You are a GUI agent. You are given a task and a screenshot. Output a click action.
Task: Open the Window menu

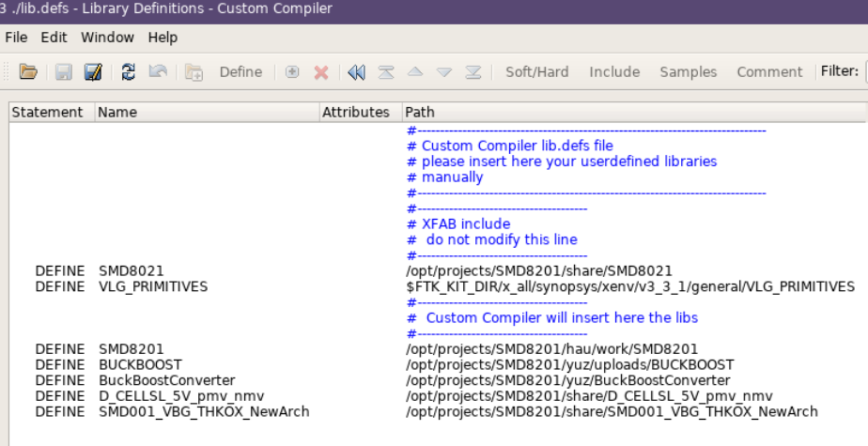pyautogui.click(x=107, y=38)
